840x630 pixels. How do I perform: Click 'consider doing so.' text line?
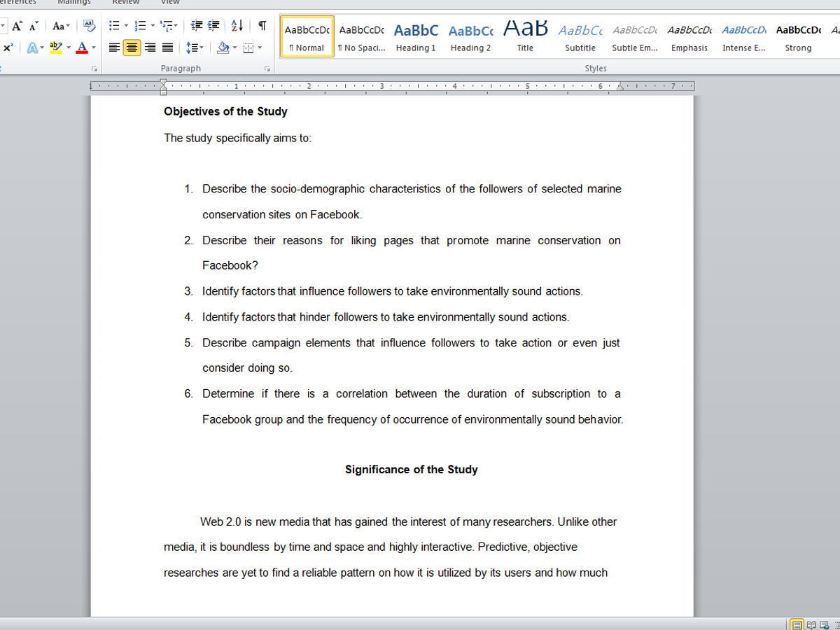pos(247,368)
